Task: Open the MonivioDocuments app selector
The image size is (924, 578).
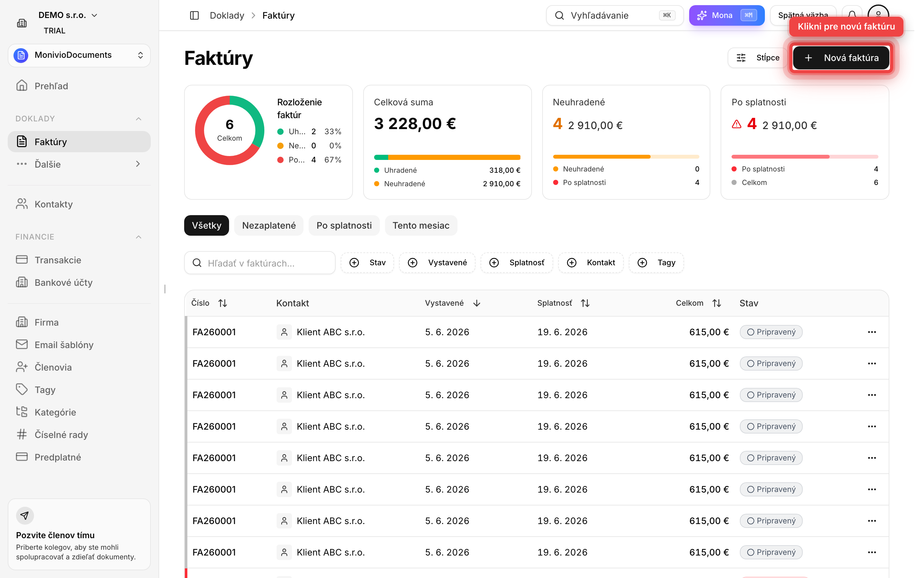Action: coord(79,55)
